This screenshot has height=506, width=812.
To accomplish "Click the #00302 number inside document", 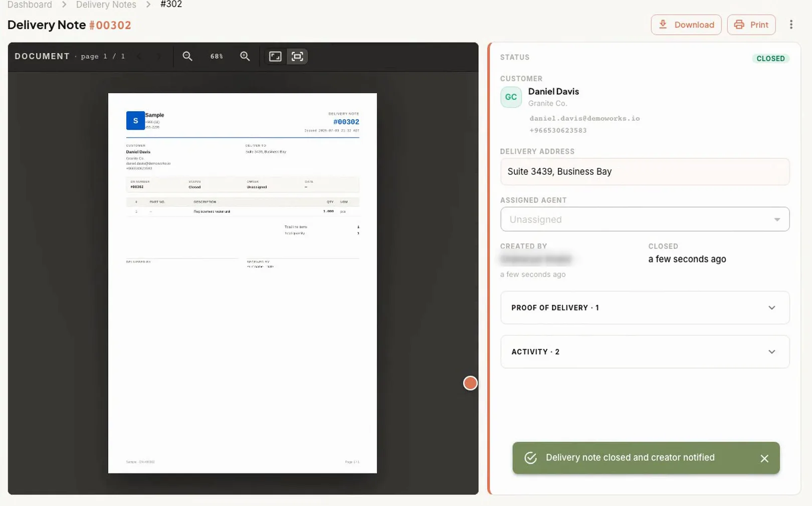I will click(346, 122).
